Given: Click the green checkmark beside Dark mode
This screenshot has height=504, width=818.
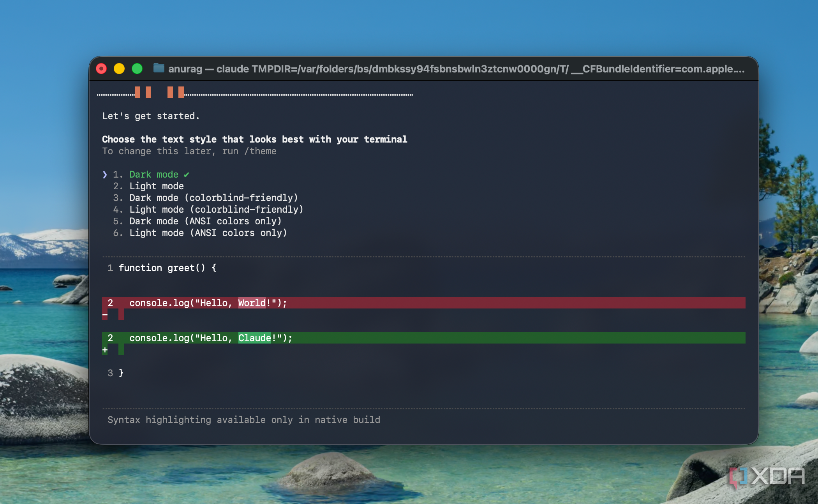Looking at the screenshot, I should point(187,175).
